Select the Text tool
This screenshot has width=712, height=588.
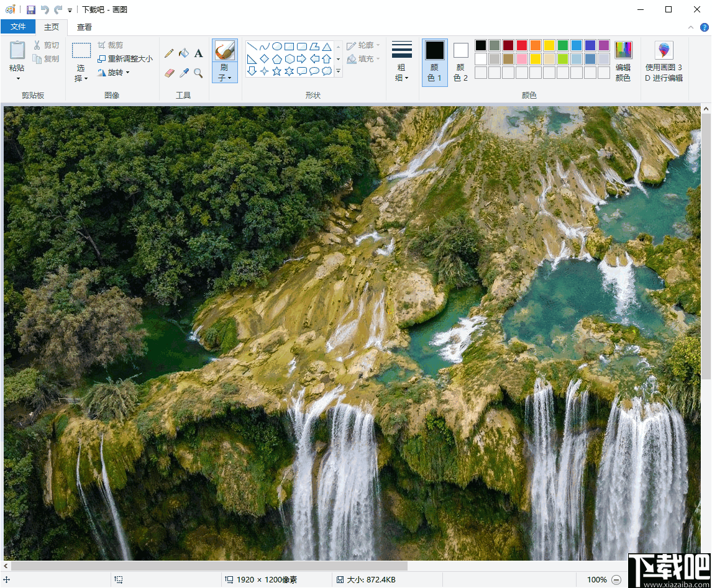tap(198, 53)
